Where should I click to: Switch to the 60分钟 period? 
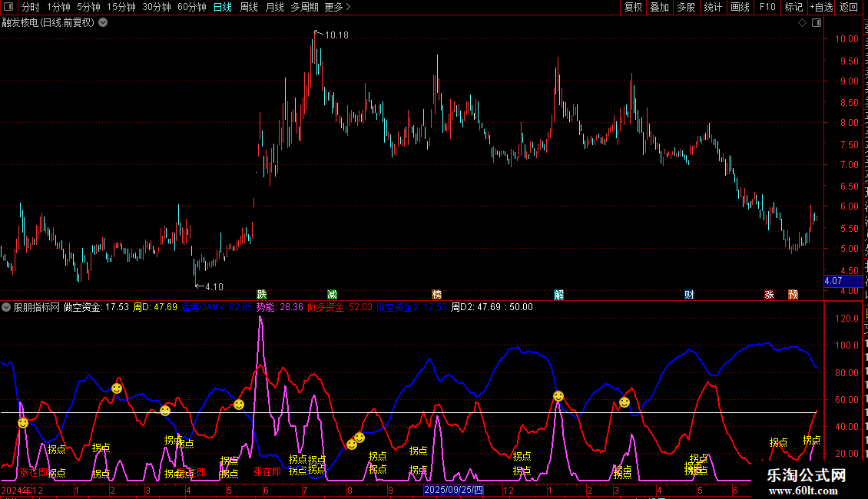192,7
